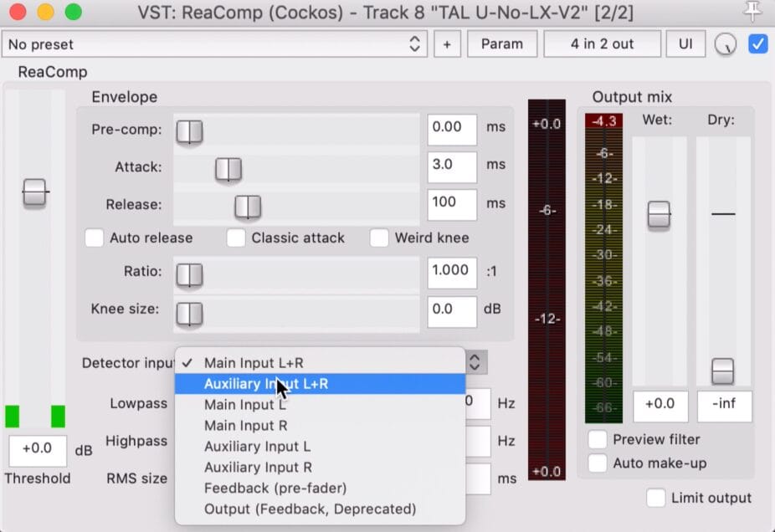Pin the ReaComp window on top
The image size is (775, 532).
point(752,12)
